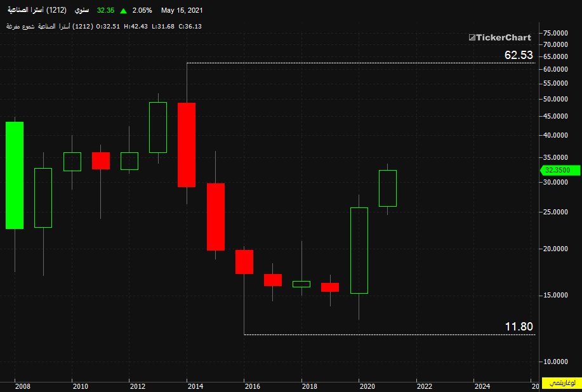Image resolution: width=582 pixels, height=392 pixels.
Task: Click the 2022 label on time axis
Action: (424, 386)
